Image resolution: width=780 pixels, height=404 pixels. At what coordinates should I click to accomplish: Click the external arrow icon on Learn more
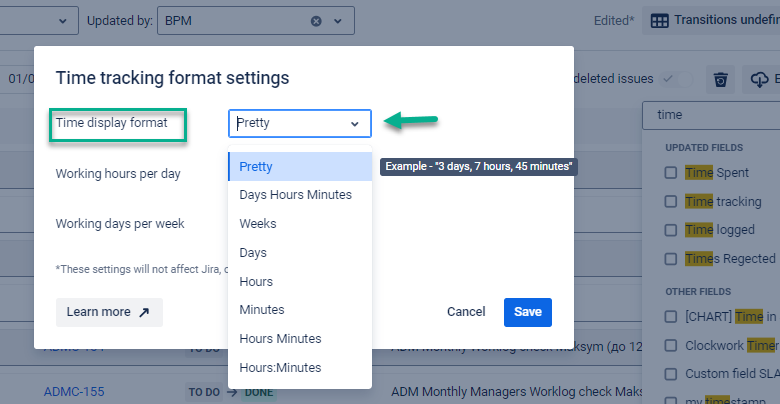tap(144, 312)
